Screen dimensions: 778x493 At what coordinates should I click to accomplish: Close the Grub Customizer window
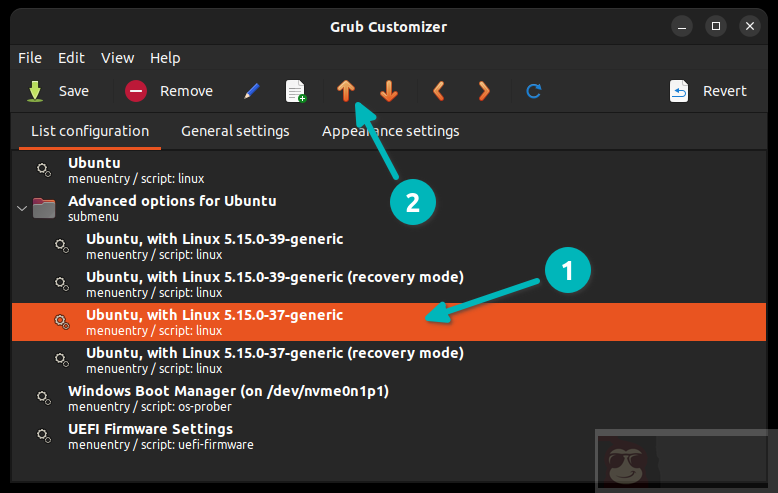click(x=750, y=26)
